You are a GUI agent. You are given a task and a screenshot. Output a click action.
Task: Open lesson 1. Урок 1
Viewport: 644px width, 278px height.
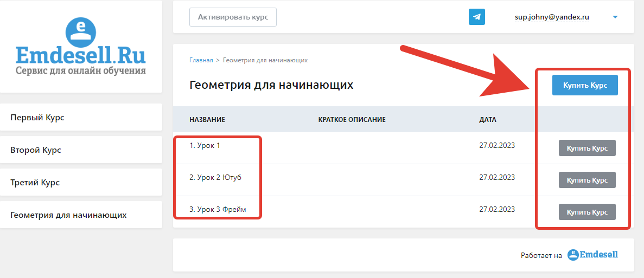pos(205,145)
